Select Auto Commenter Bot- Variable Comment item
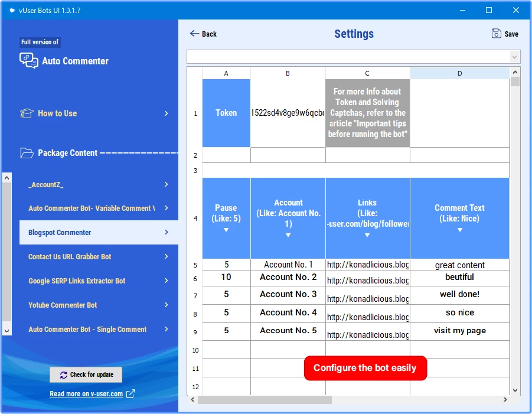The height and width of the screenshot is (414, 532). (99, 208)
